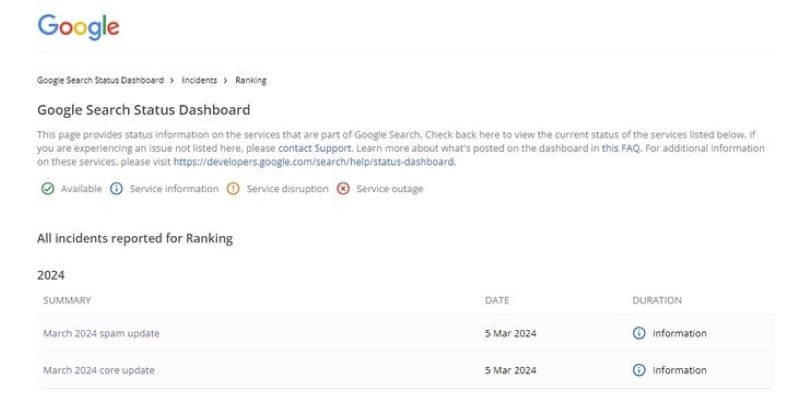Open March 2024 spam update incident
The height and width of the screenshot is (400, 796).
pyautogui.click(x=101, y=334)
